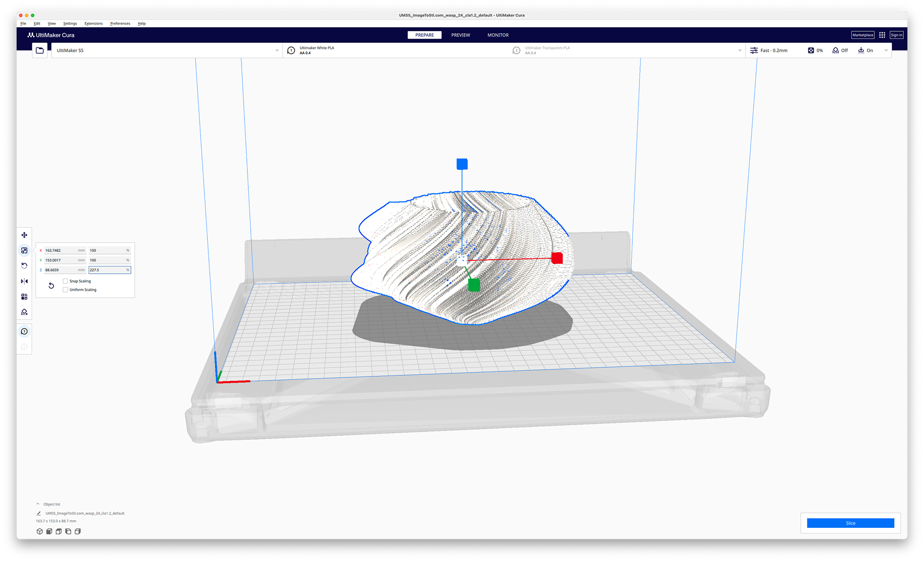Viewport: 924px width, 561px height.
Task: Select the Support Blocker tool
Action: pos(24,312)
